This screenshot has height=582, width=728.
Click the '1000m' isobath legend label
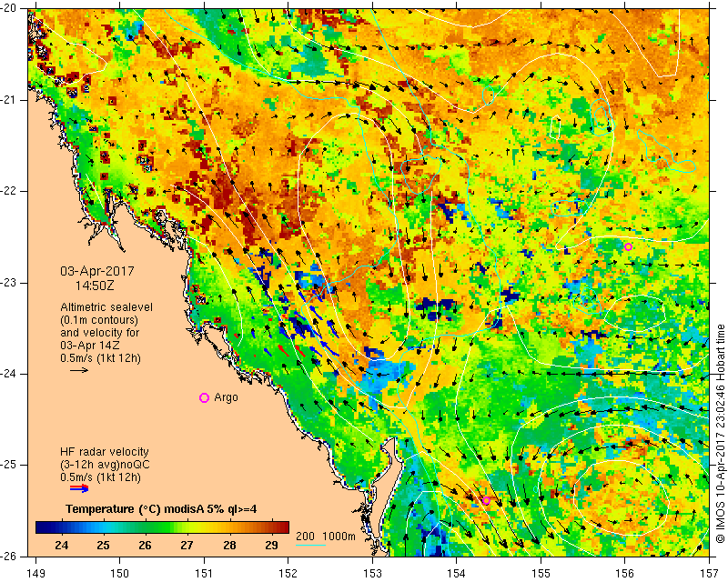click(x=339, y=537)
